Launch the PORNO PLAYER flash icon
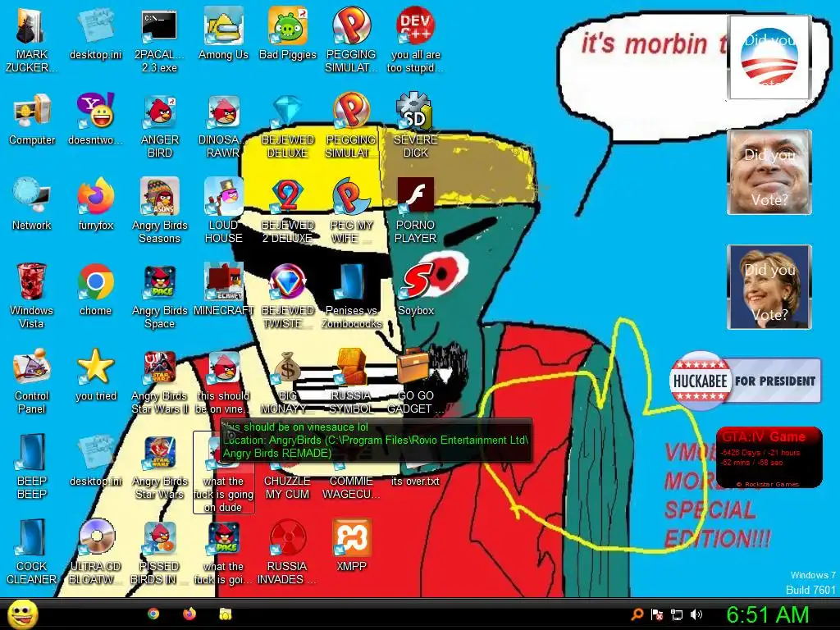This screenshot has width=840, height=630. (x=415, y=211)
